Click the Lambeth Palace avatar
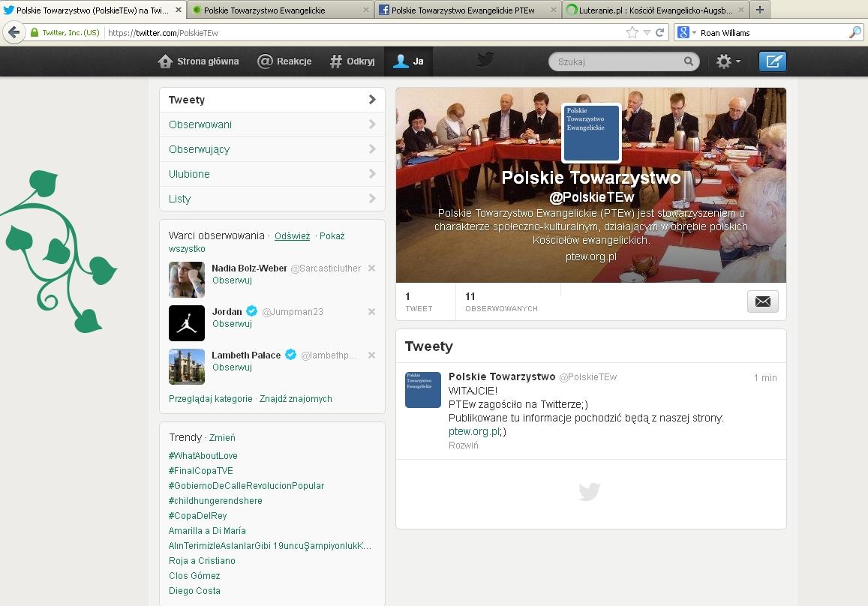 tap(187, 366)
